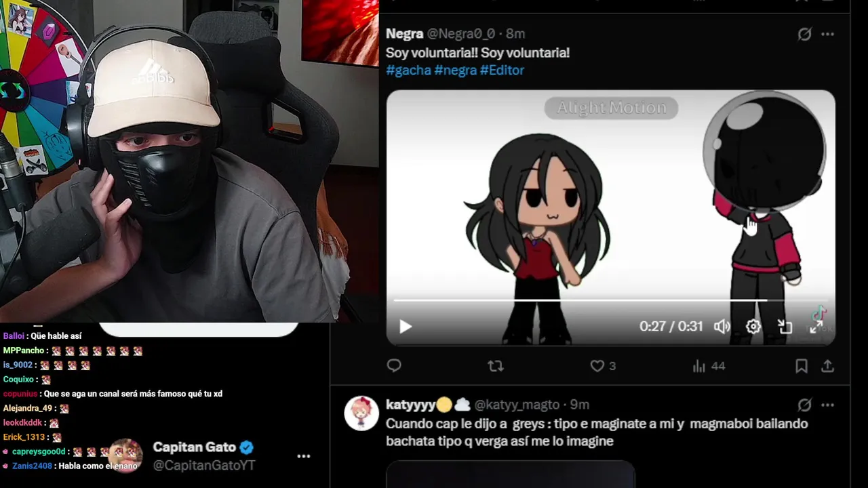Play the Negra tweet video
The width and height of the screenshot is (868, 488).
(x=405, y=327)
